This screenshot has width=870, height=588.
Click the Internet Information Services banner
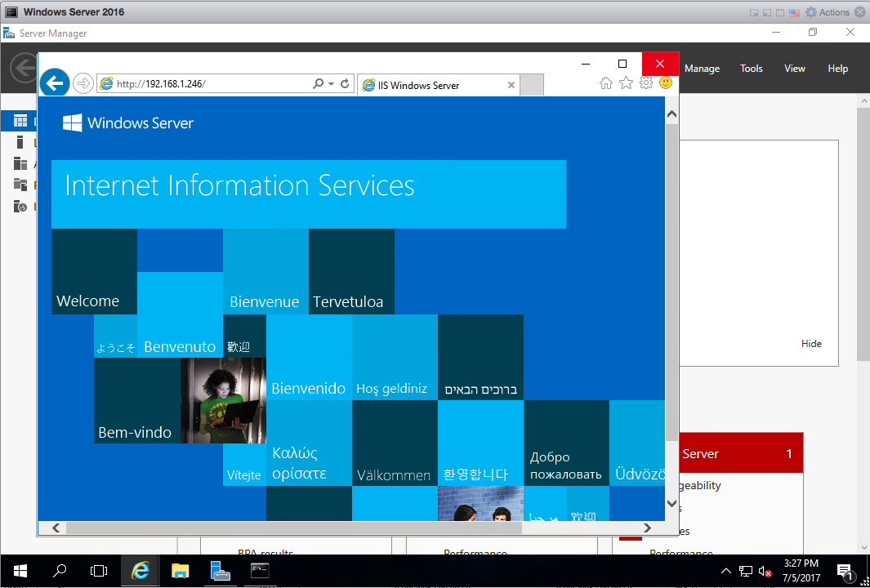coord(309,194)
